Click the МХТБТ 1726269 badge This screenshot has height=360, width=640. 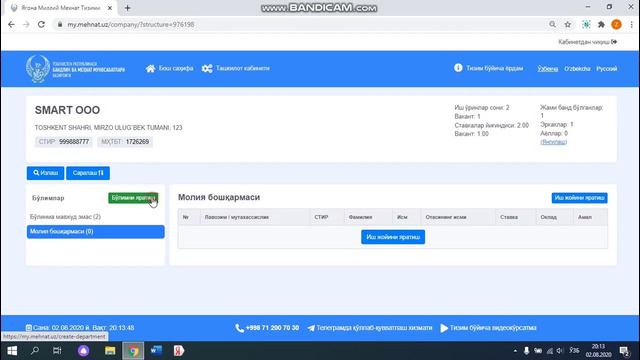125,142
